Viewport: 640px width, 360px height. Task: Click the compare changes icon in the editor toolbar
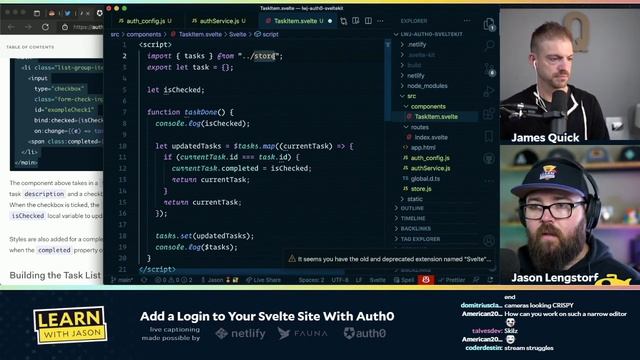(343, 21)
